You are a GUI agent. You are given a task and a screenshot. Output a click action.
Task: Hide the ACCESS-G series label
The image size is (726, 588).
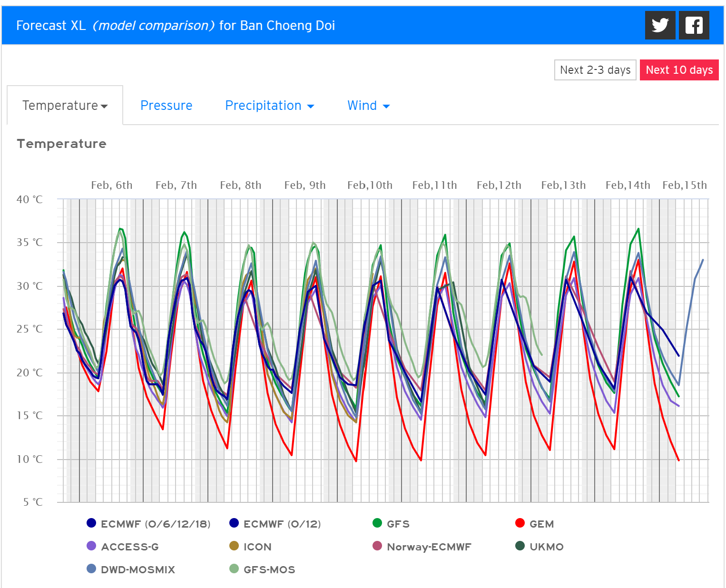pos(130,547)
